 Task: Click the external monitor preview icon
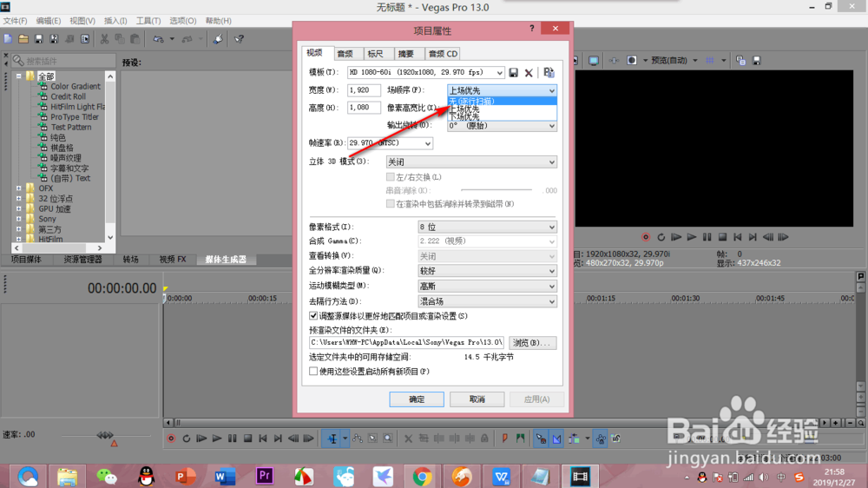click(x=594, y=61)
